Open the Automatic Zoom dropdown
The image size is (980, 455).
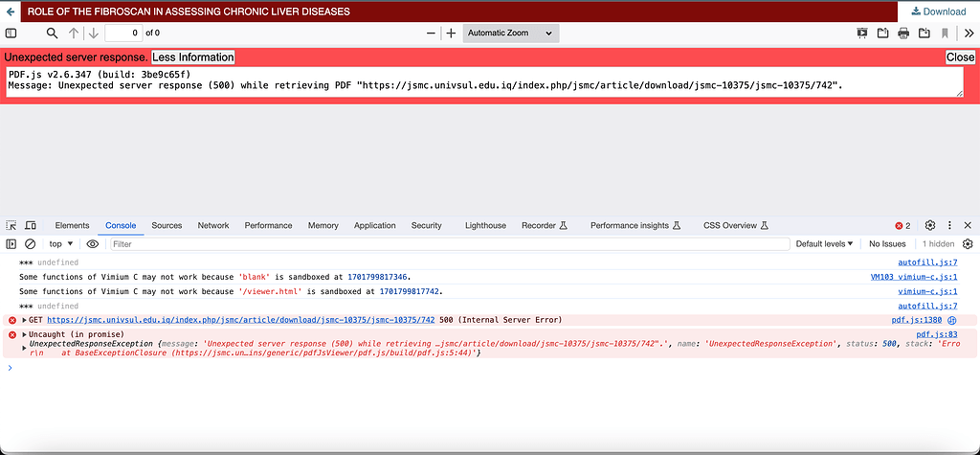[x=511, y=34]
